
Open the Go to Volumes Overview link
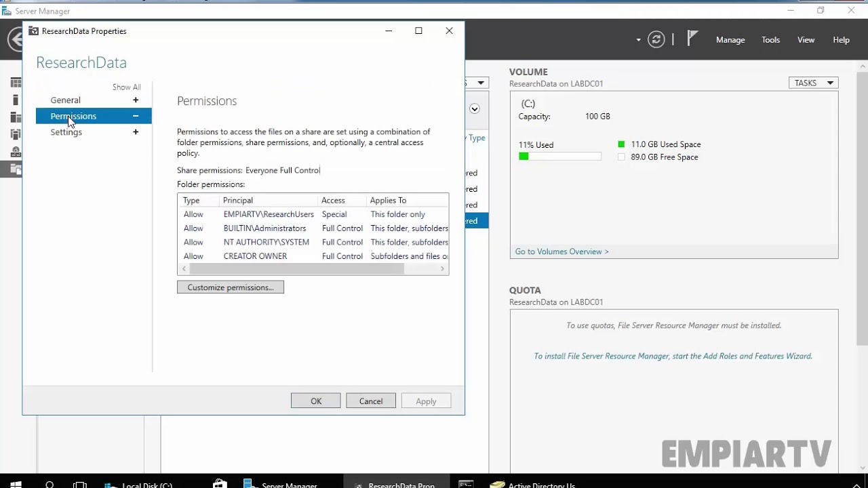point(561,251)
